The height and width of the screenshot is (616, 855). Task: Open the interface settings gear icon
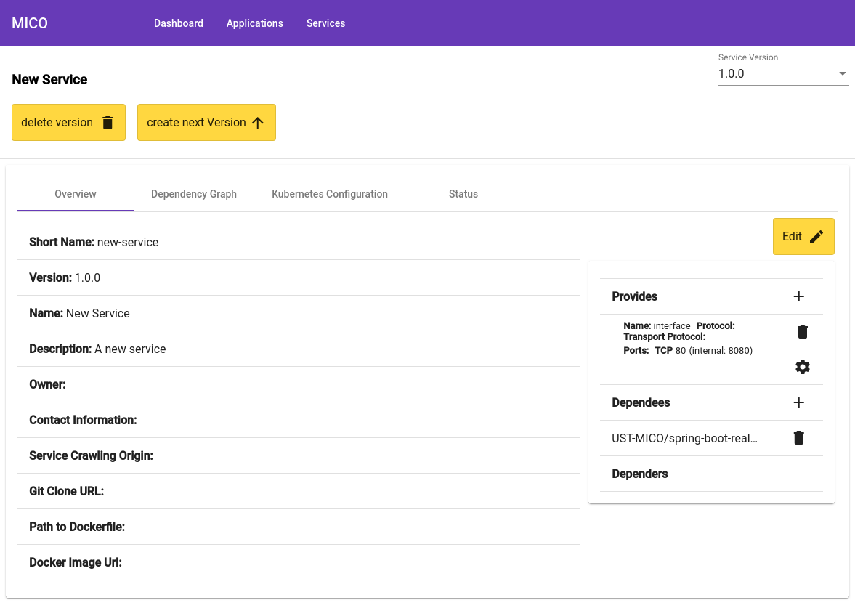803,367
